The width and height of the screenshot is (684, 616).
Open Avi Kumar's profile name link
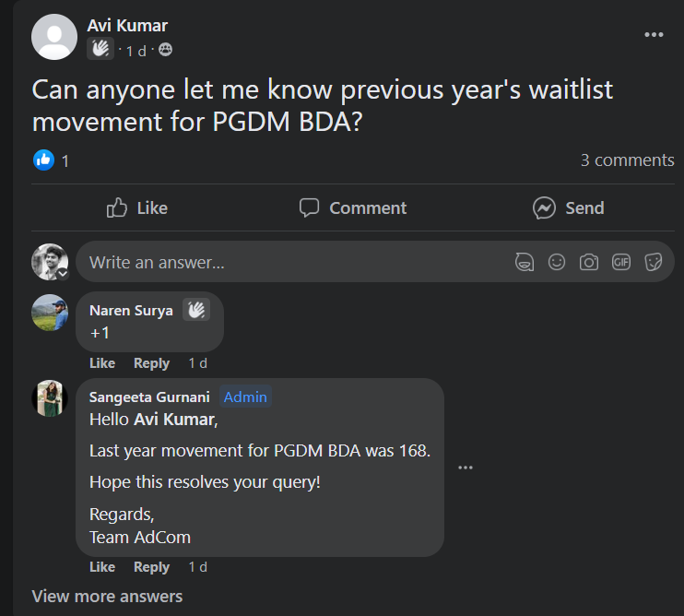pos(127,26)
